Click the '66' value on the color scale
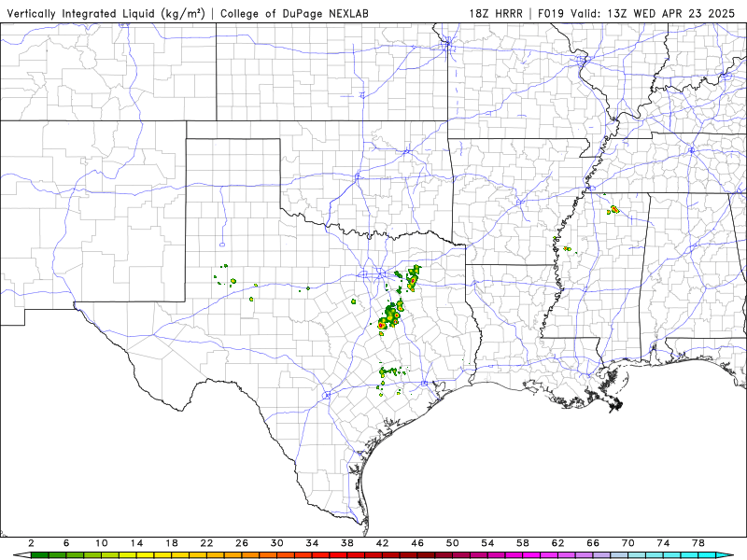The height and width of the screenshot is (560, 747). 593,543
